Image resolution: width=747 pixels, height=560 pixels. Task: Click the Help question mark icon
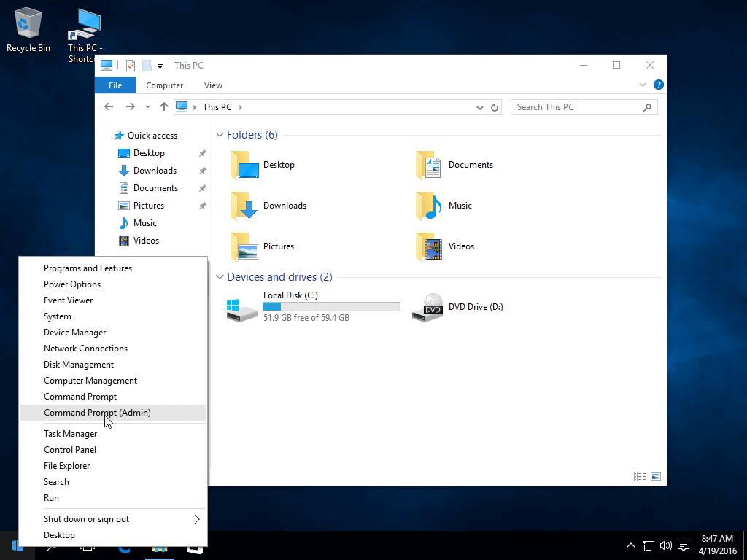pyautogui.click(x=658, y=85)
